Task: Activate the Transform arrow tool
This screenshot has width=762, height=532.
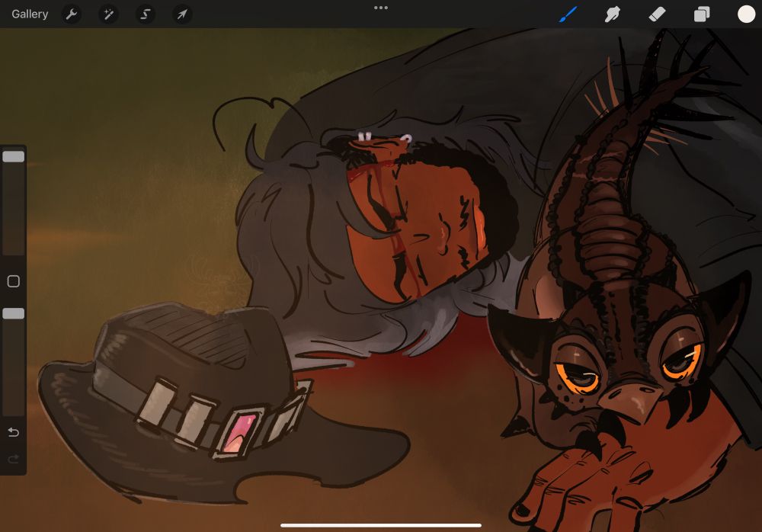Action: click(x=182, y=14)
